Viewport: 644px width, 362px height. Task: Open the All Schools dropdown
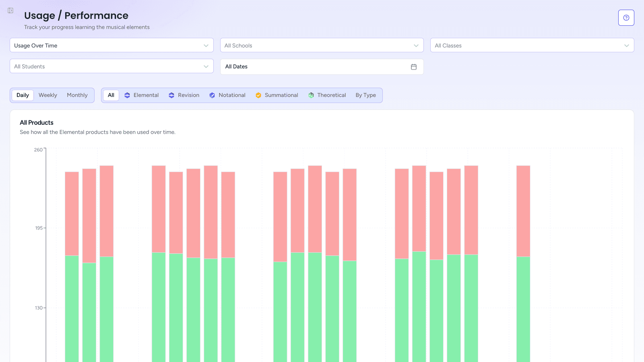click(322, 45)
